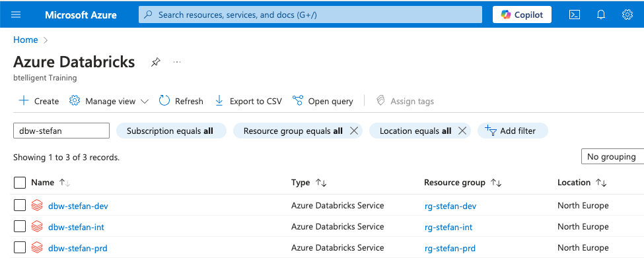Open the dbw-stefan-prd workspace link
This screenshot has width=644, height=275.
click(77, 248)
